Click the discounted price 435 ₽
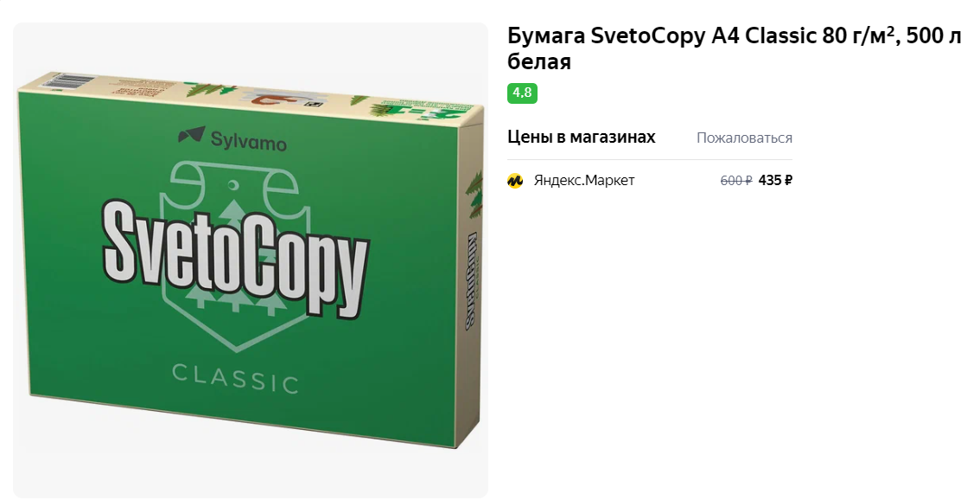The image size is (980, 500). [776, 180]
